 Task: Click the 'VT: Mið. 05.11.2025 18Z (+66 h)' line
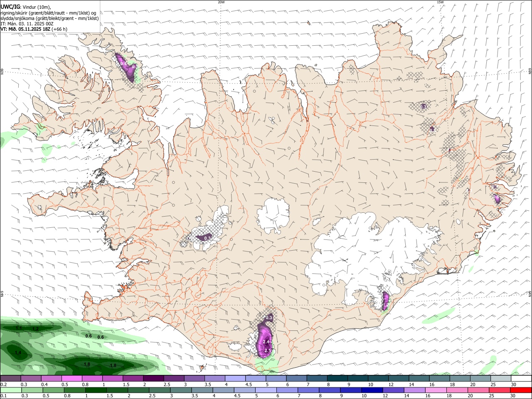click(34, 29)
